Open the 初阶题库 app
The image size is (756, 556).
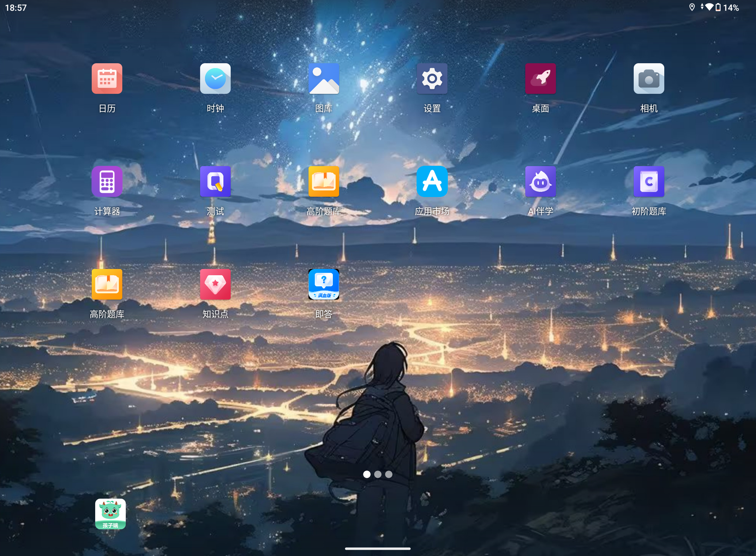(x=649, y=181)
